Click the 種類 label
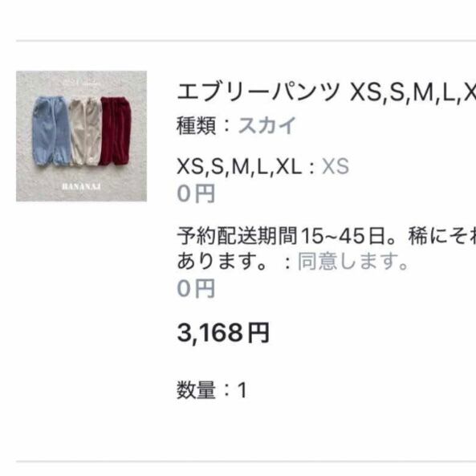 pyautogui.click(x=197, y=125)
